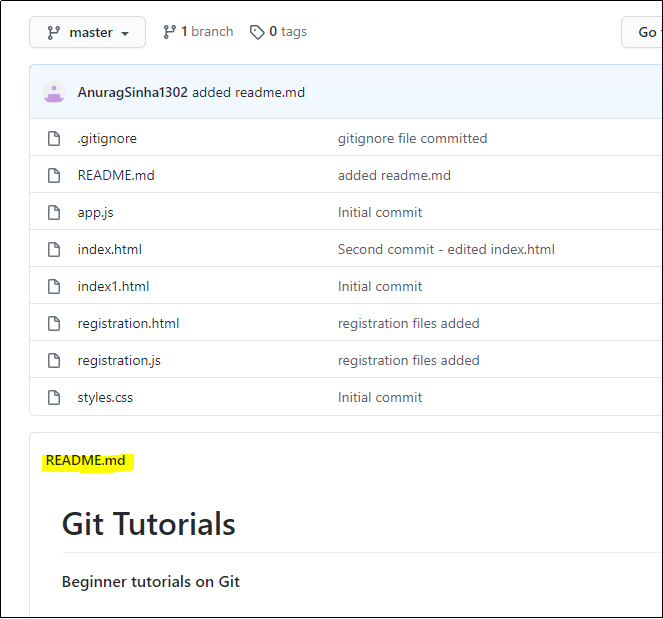Click the 'gitignore file committed' commit message
This screenshot has height=619, width=663.
[412, 139]
